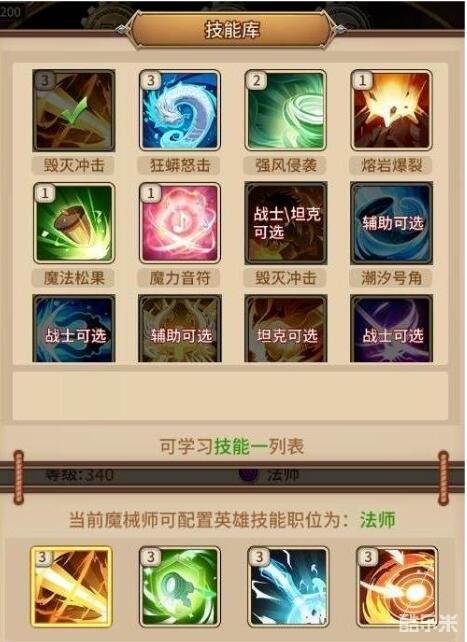Image resolution: width=467 pixels, height=642 pixels.
Task: Click the empty skill description box
Action: [230, 396]
